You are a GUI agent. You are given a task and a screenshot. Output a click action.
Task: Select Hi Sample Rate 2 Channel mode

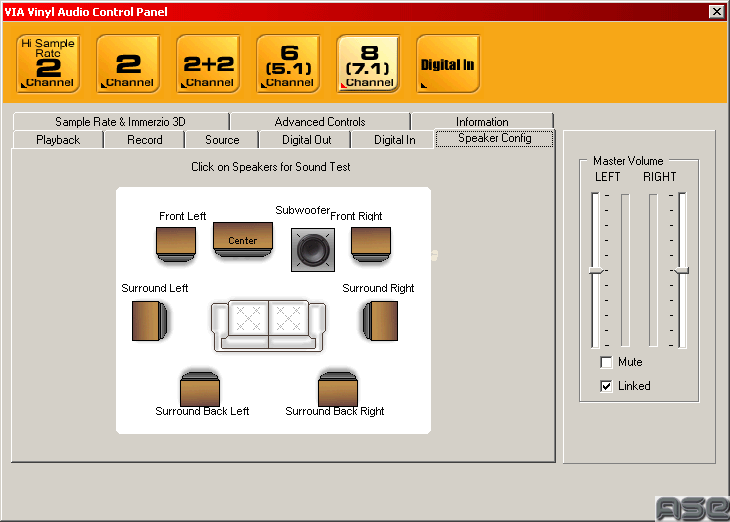[x=48, y=64]
